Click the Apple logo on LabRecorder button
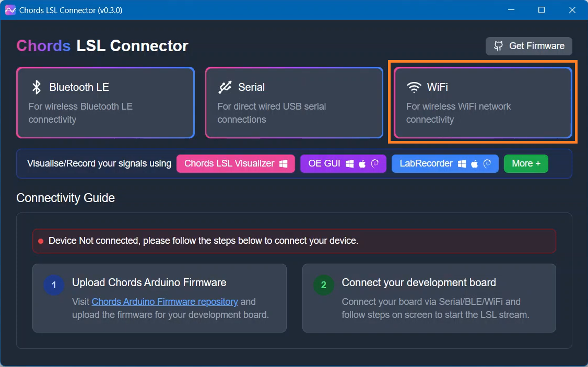 pyautogui.click(x=474, y=164)
